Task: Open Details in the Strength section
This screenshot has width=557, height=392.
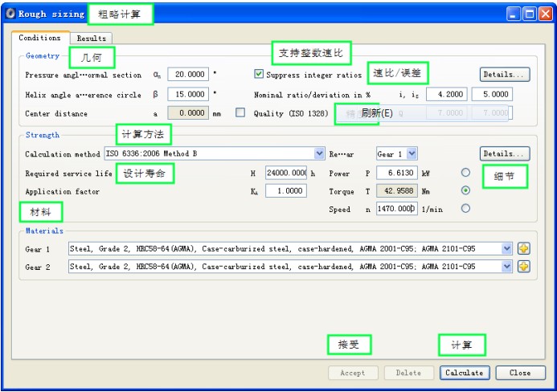Action: pos(505,153)
